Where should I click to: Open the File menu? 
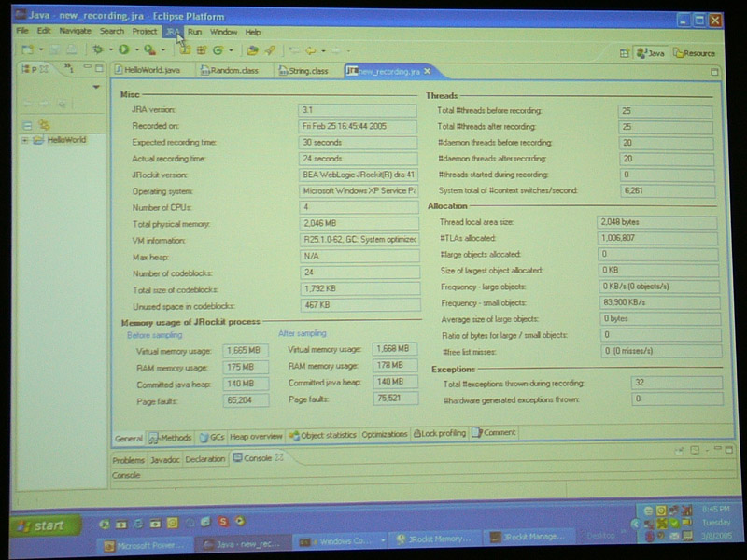[x=21, y=31]
